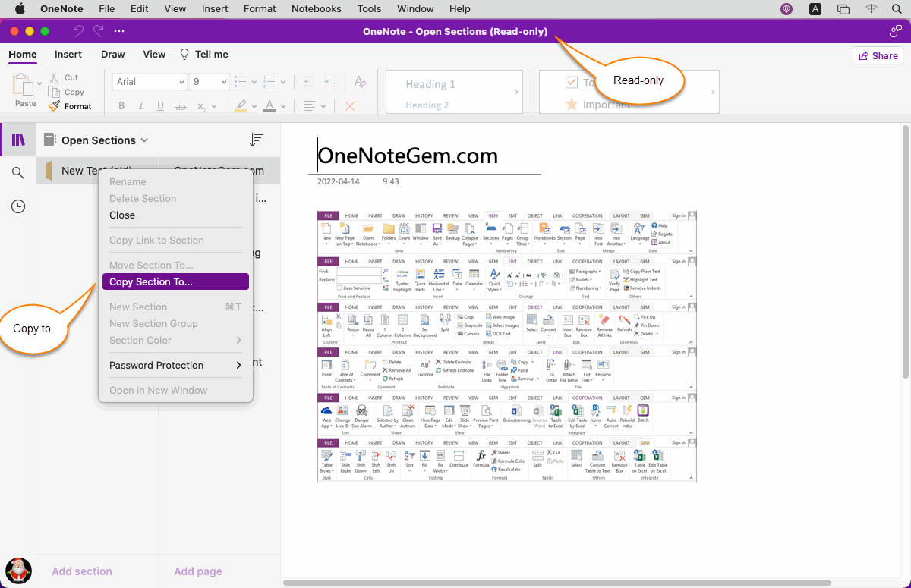Screen dimensions: 911x588
Task: Click the sort sections icon
Action: (257, 140)
